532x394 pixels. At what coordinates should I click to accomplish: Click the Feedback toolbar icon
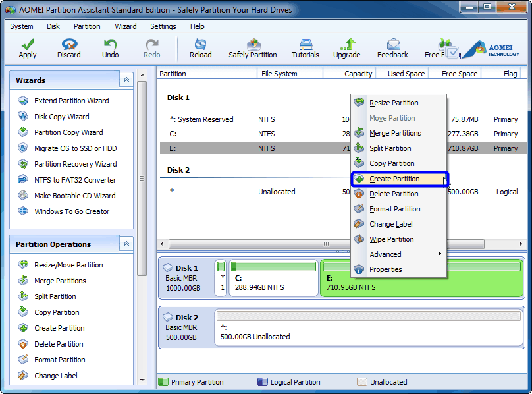tap(392, 48)
